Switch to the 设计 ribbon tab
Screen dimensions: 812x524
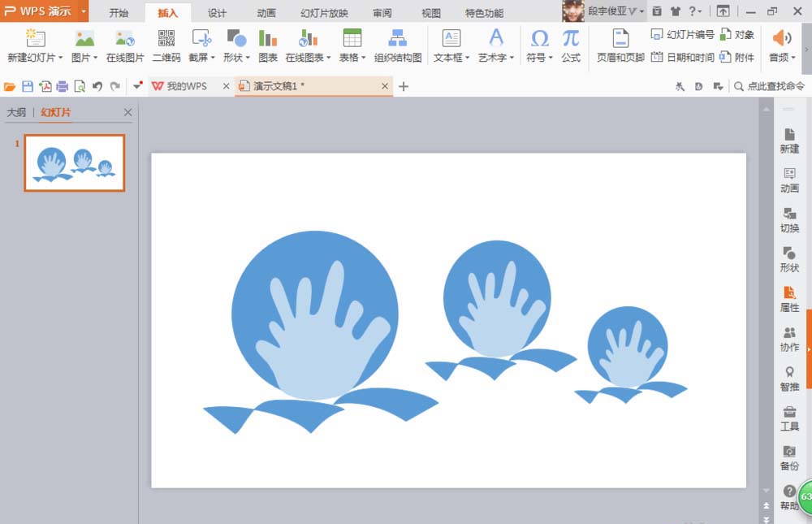coord(217,13)
